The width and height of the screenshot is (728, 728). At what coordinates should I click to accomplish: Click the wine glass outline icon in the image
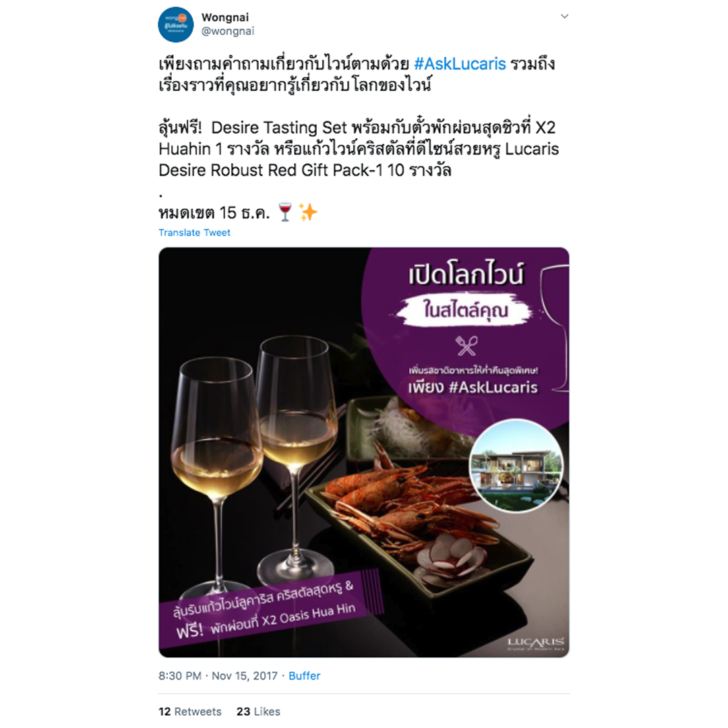(555, 328)
